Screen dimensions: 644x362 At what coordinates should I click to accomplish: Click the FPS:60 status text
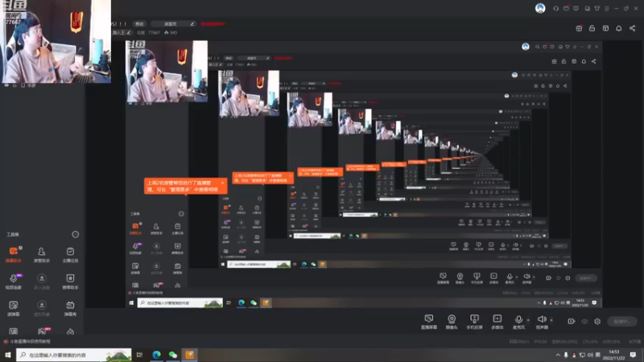point(540,342)
